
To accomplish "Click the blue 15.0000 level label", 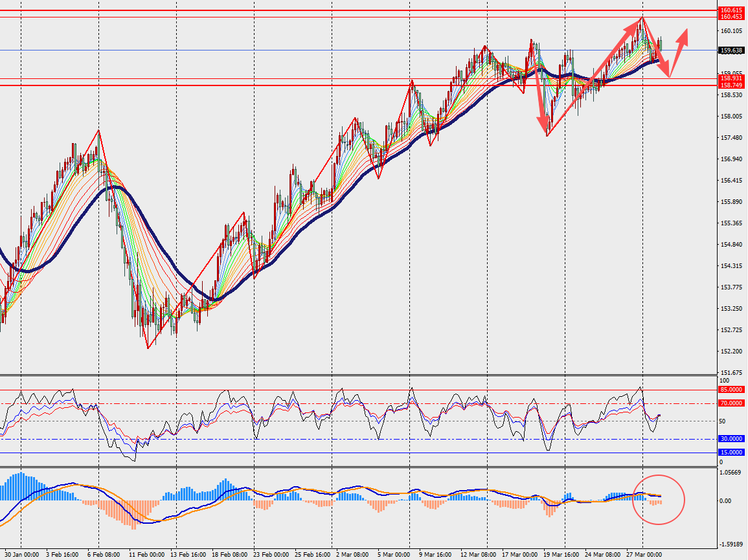I will point(731,452).
